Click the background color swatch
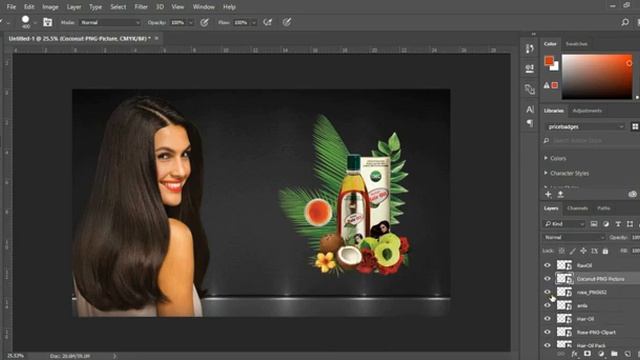640x360 pixels. 555,67
